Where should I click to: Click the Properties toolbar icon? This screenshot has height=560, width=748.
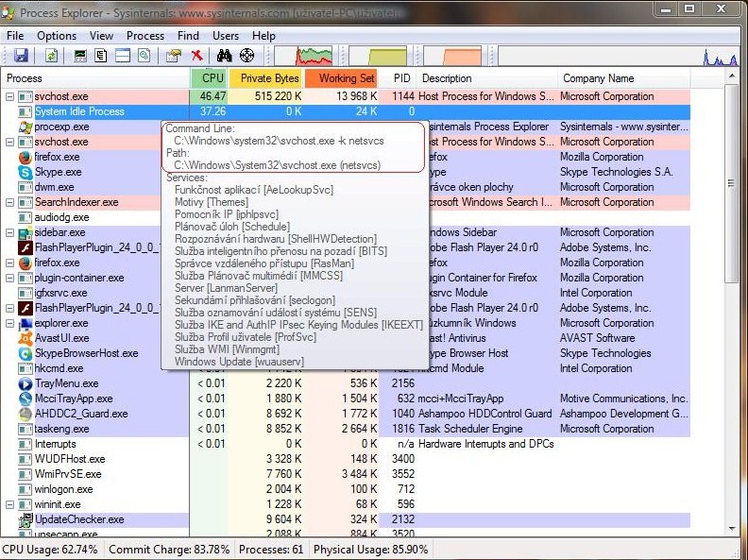pos(173,57)
